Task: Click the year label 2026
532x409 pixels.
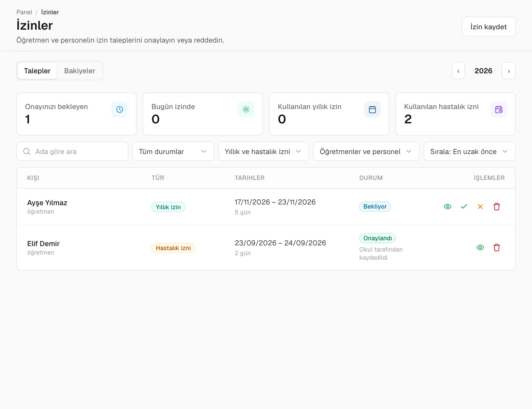Action: [484, 71]
